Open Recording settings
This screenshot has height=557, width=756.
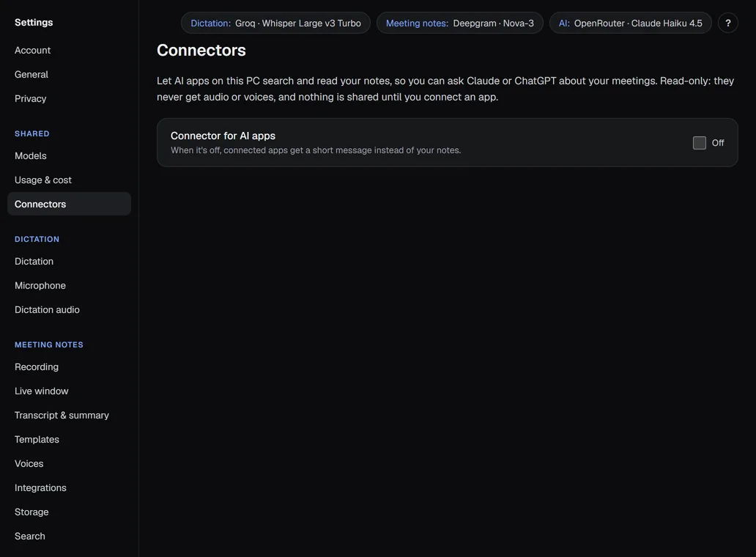pos(69,367)
